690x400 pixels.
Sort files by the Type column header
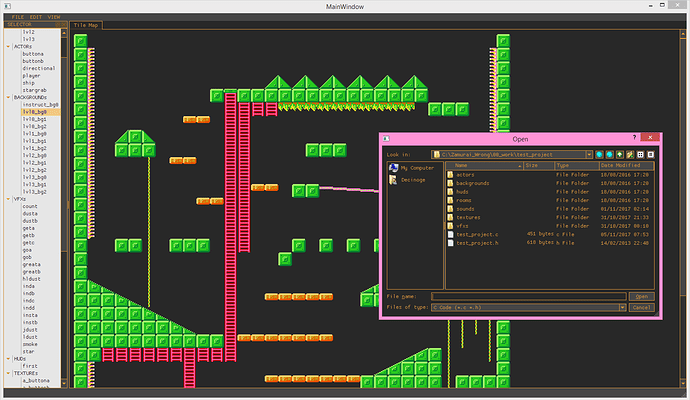point(576,165)
